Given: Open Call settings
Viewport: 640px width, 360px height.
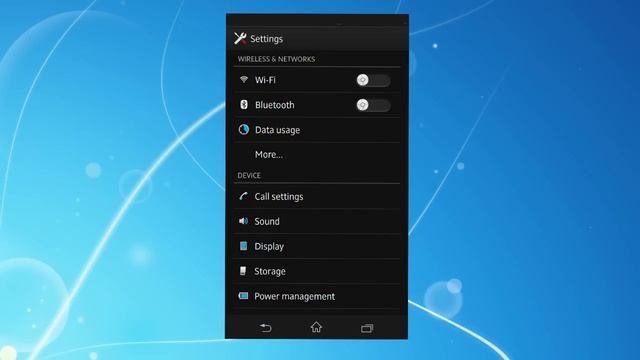Looking at the screenshot, I should (317, 196).
